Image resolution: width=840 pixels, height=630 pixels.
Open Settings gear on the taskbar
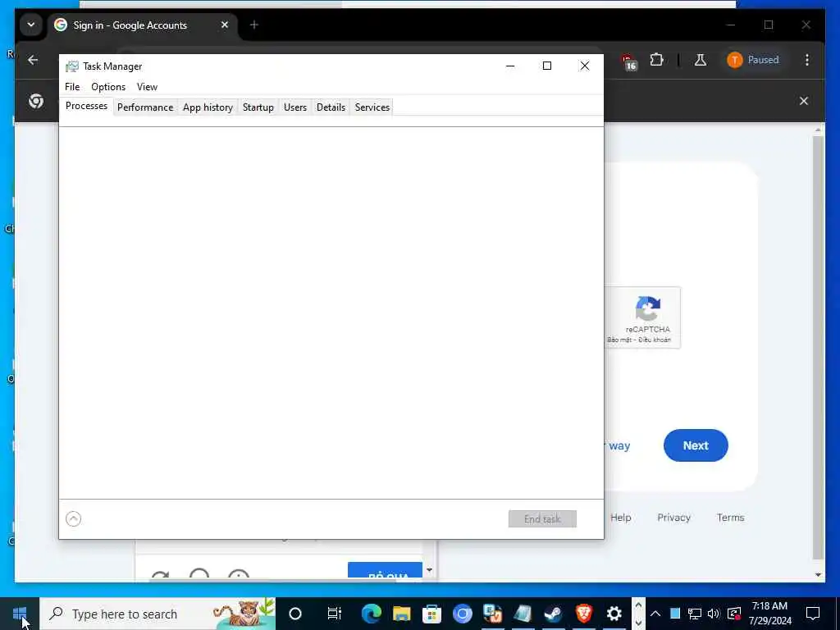point(614,614)
